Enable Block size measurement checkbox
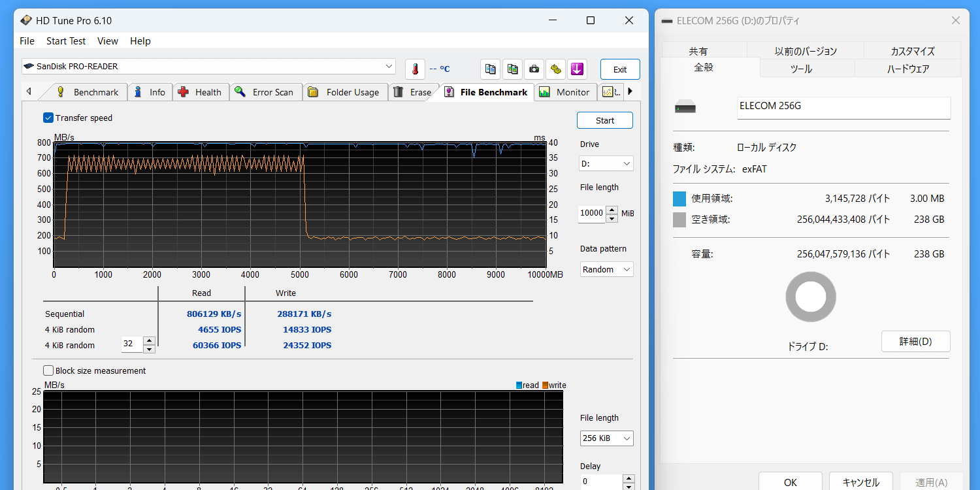 (x=48, y=371)
